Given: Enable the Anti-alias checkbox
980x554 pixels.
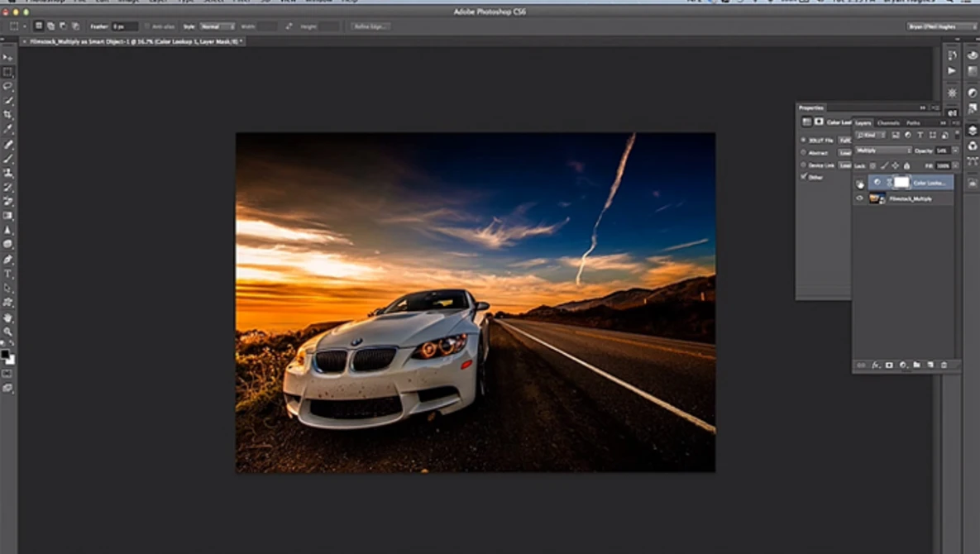Looking at the screenshot, I should coord(147,26).
